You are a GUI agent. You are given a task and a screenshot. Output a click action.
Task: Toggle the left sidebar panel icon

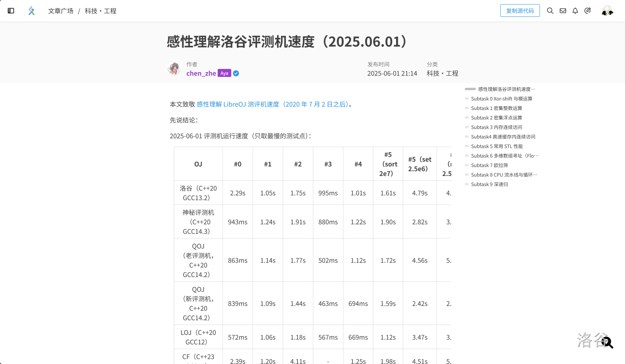pyautogui.click(x=11, y=11)
